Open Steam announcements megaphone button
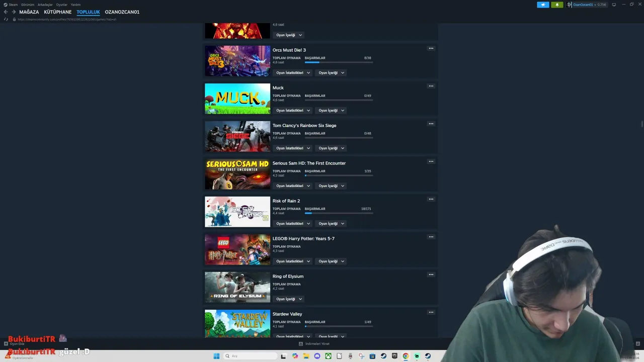The image size is (644, 362). (543, 5)
